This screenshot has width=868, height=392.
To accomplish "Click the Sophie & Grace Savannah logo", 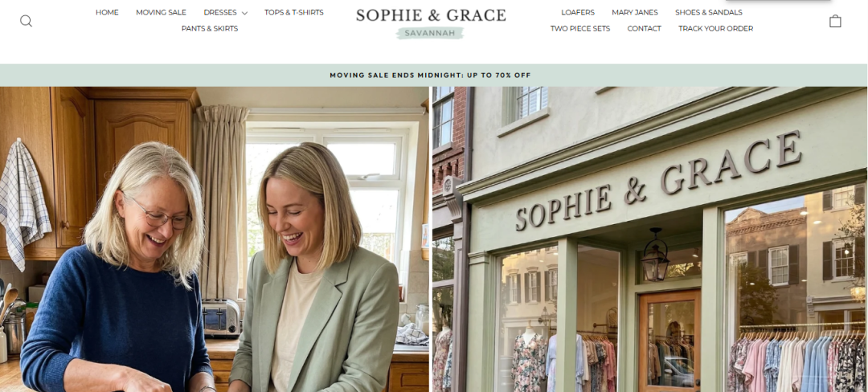I will point(431,23).
